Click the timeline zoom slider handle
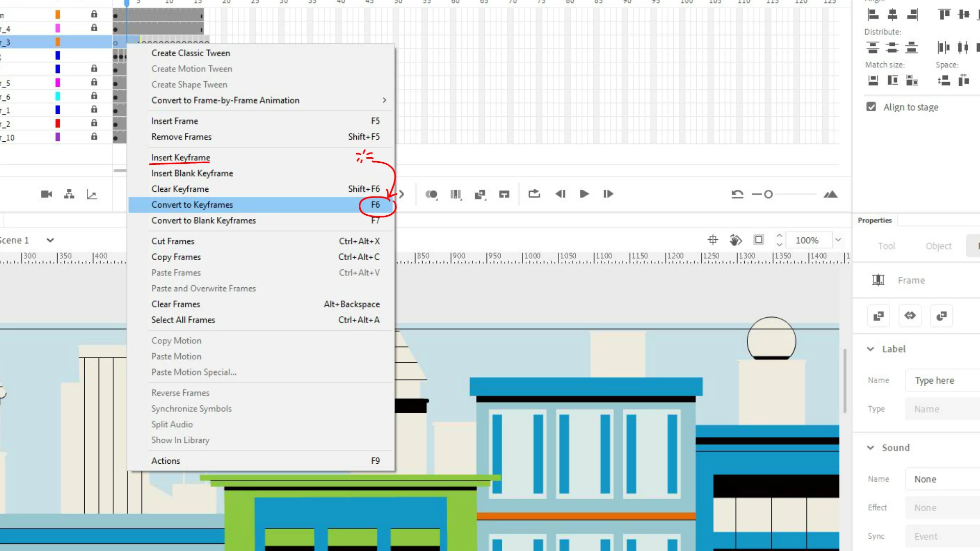980x551 pixels. point(768,194)
